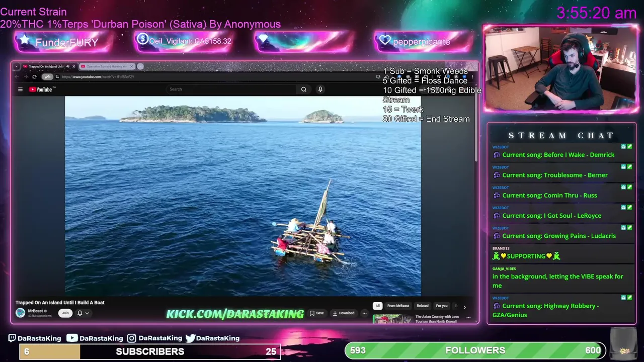
Task: Open the more actions ellipsis under video
Action: click(364, 313)
